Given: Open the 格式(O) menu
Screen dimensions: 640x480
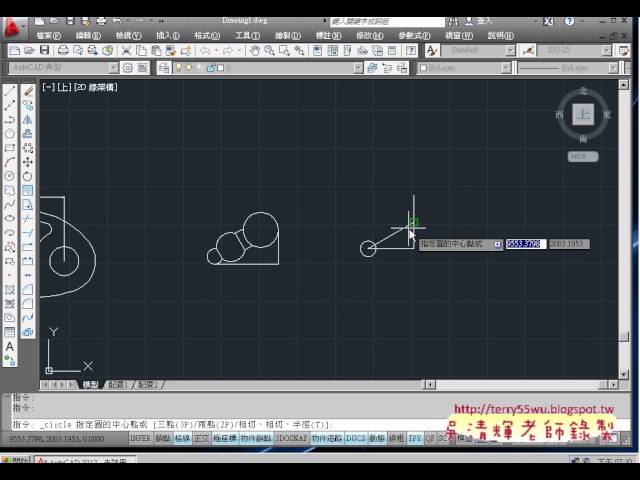Looking at the screenshot, I should pyautogui.click(x=207, y=36).
